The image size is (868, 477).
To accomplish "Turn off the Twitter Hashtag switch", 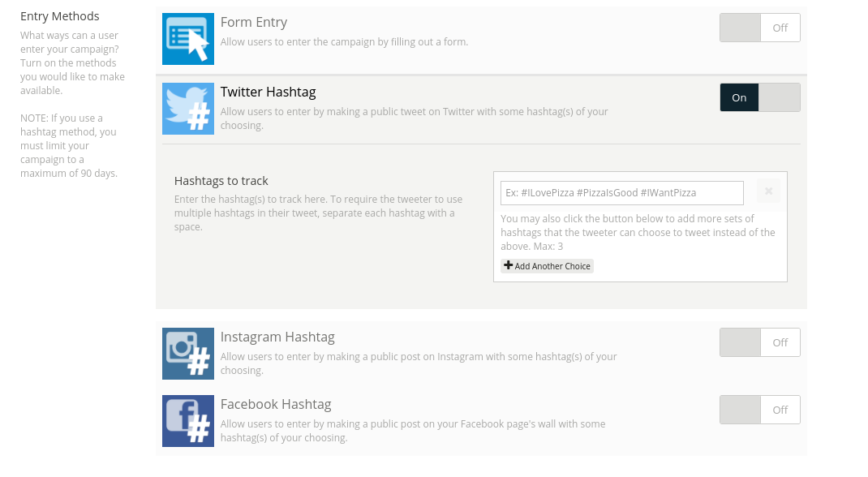I will 759,97.
